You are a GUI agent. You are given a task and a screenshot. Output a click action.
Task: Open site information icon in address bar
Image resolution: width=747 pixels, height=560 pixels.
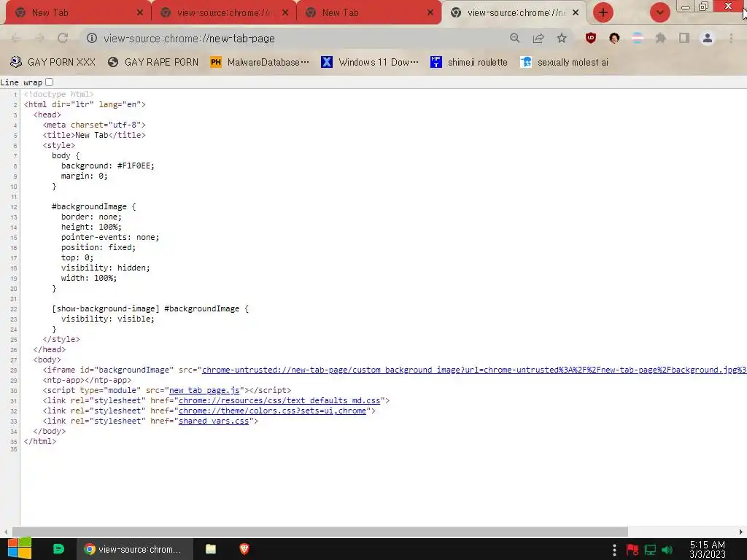(x=92, y=38)
